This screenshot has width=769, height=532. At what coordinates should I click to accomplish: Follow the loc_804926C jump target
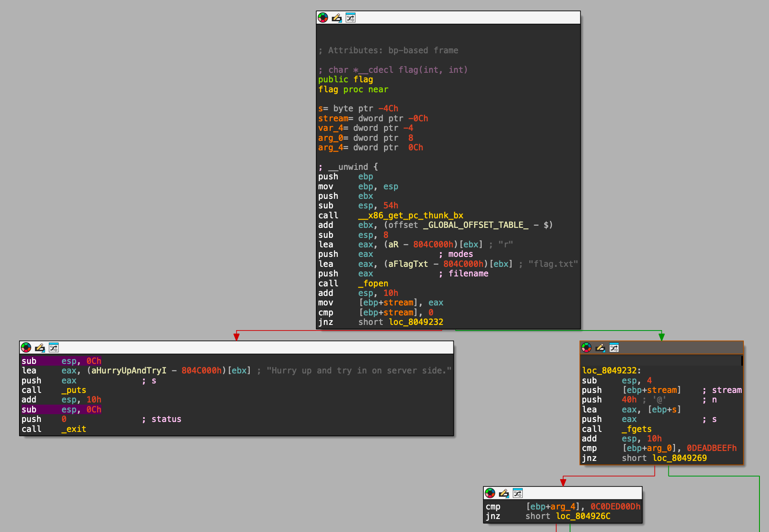pos(583,516)
